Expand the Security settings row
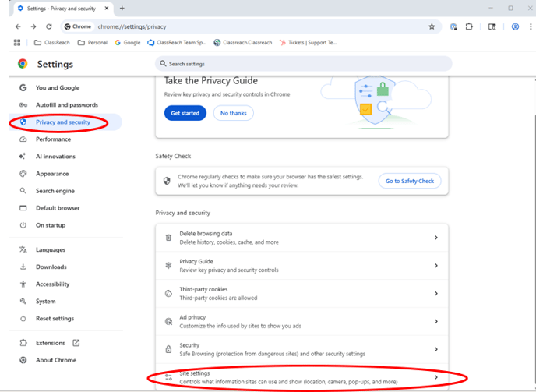 click(x=301, y=349)
